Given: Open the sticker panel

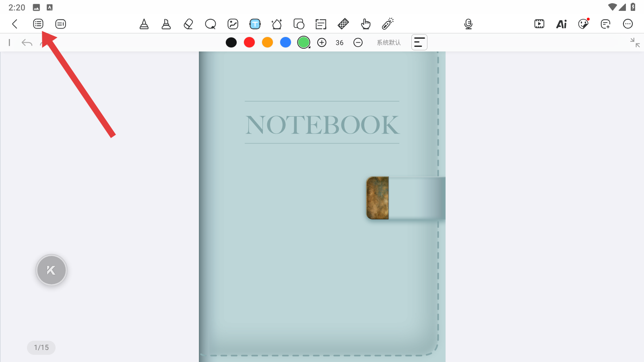Looking at the screenshot, I should 583,24.
